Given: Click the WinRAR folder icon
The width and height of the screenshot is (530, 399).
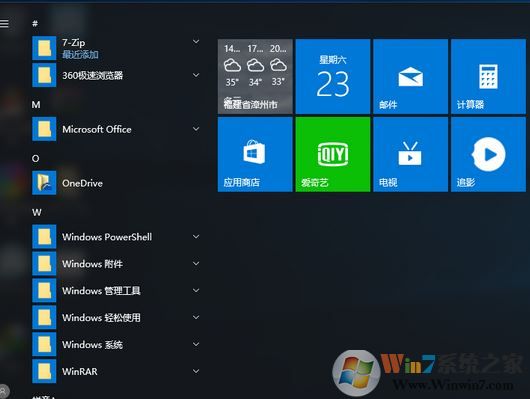Looking at the screenshot, I should (44, 371).
